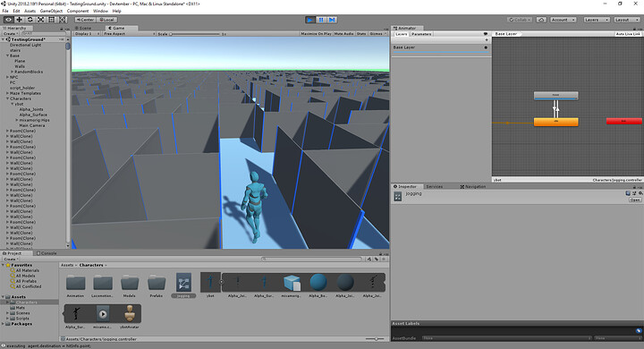Open the GameObject menu
The image size is (644, 349).
51,11
